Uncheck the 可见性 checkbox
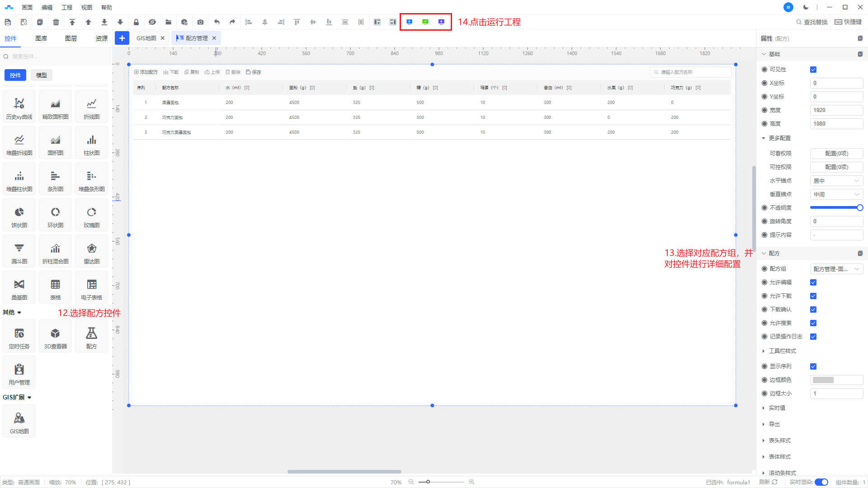 tap(813, 70)
